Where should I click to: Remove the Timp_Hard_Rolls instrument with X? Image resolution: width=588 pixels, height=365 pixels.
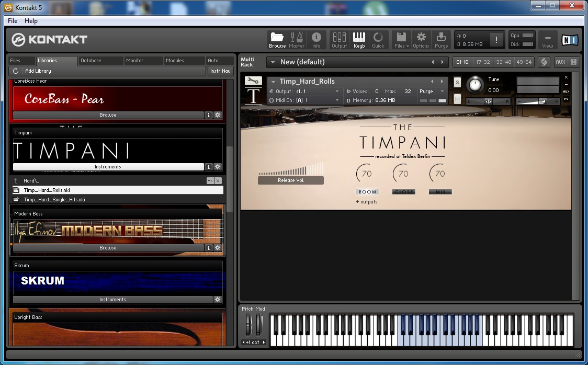(566, 77)
